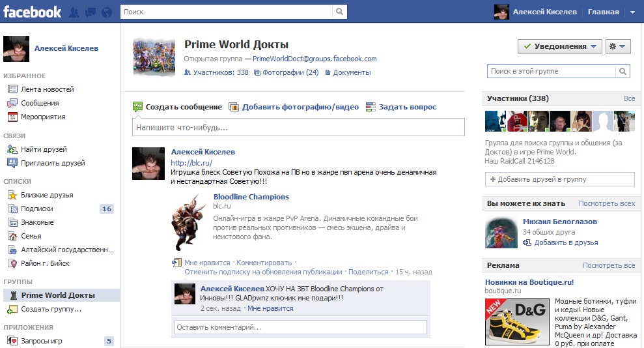This screenshot has width=644, height=348.
Task: Click the search magnifier in top bar
Action: (339, 12)
